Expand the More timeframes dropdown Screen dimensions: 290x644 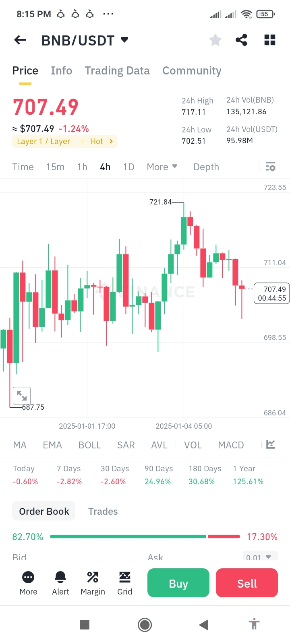pyautogui.click(x=162, y=167)
